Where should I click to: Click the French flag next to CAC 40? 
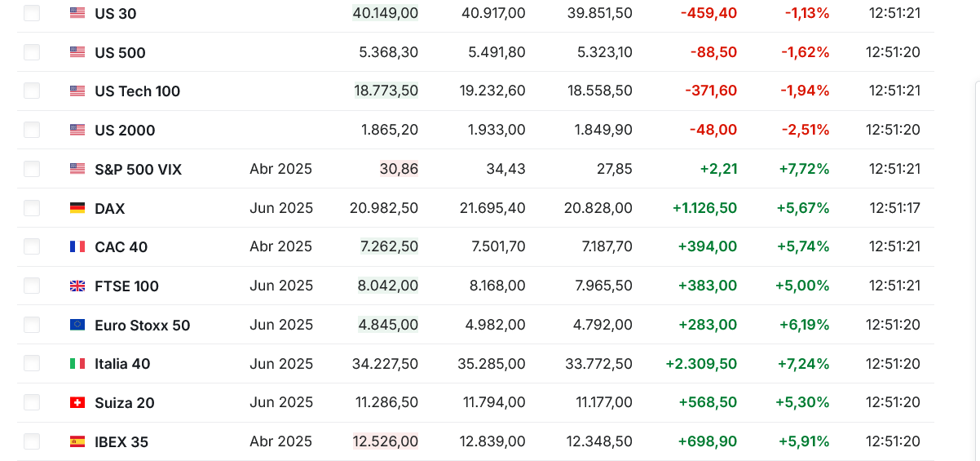click(x=77, y=246)
